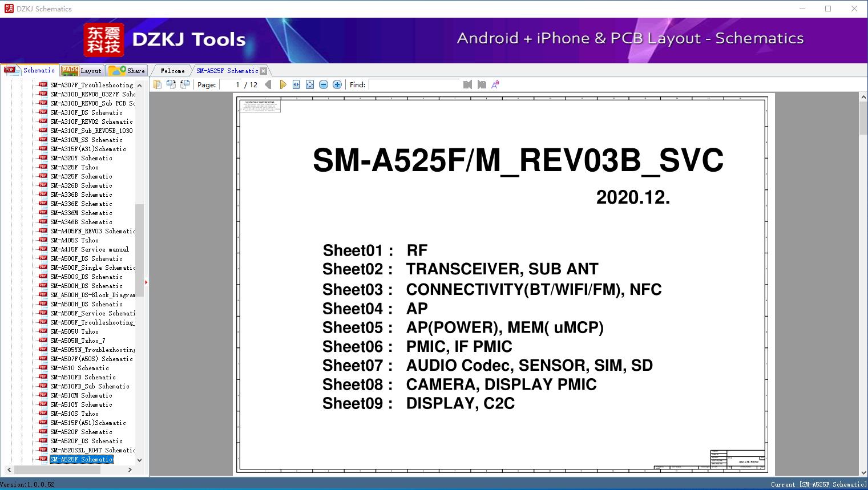Open SM-A520F Schematic file
The height and width of the screenshot is (490, 868).
(81, 432)
